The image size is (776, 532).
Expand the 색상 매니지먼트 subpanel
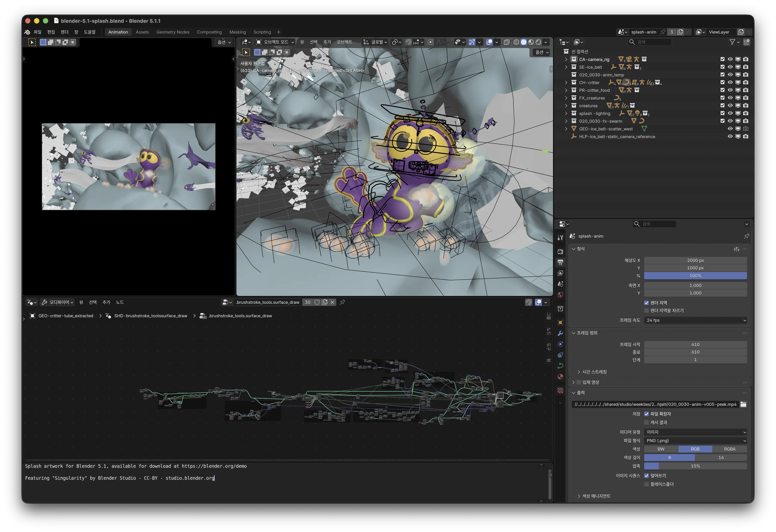(x=579, y=496)
